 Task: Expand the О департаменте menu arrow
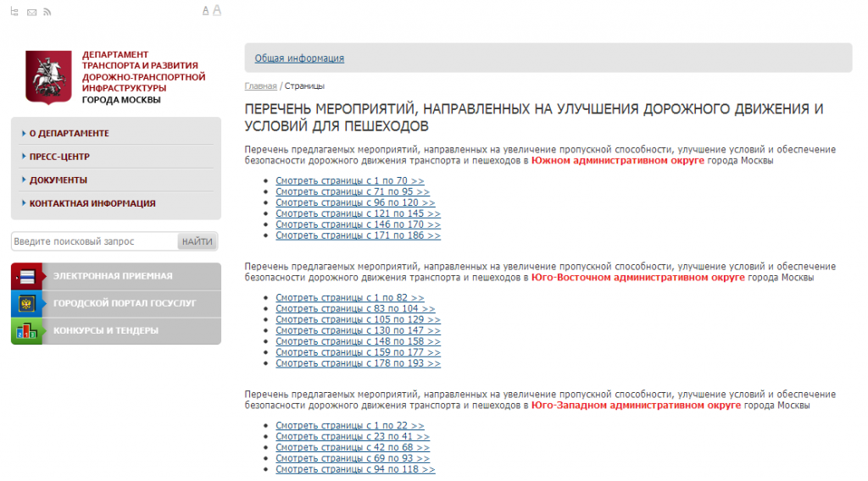click(x=24, y=133)
